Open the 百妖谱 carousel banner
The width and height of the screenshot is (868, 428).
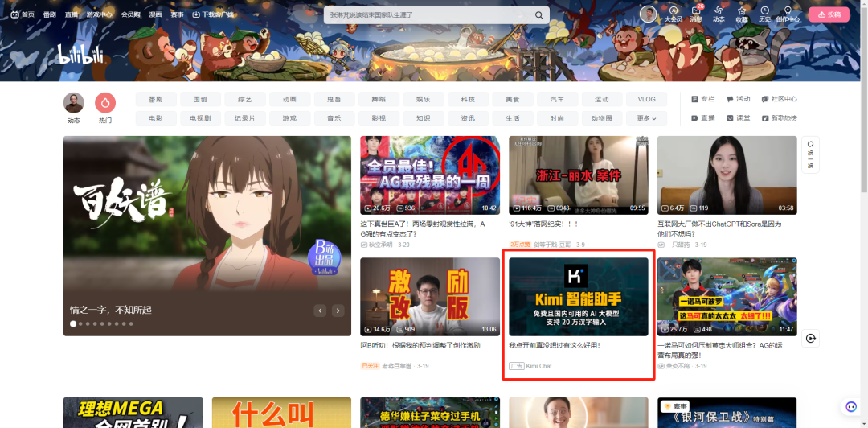point(207,236)
